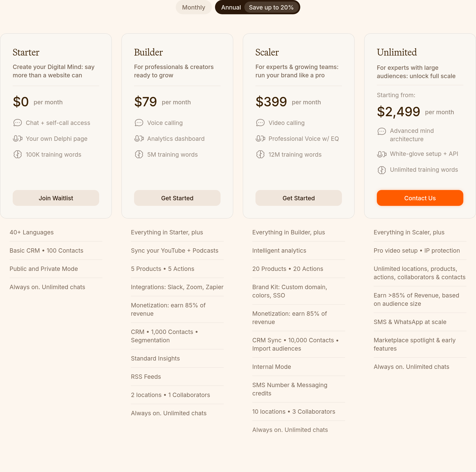Click the Video calling icon in Scaler
This screenshot has height=472, width=476.
(260, 123)
